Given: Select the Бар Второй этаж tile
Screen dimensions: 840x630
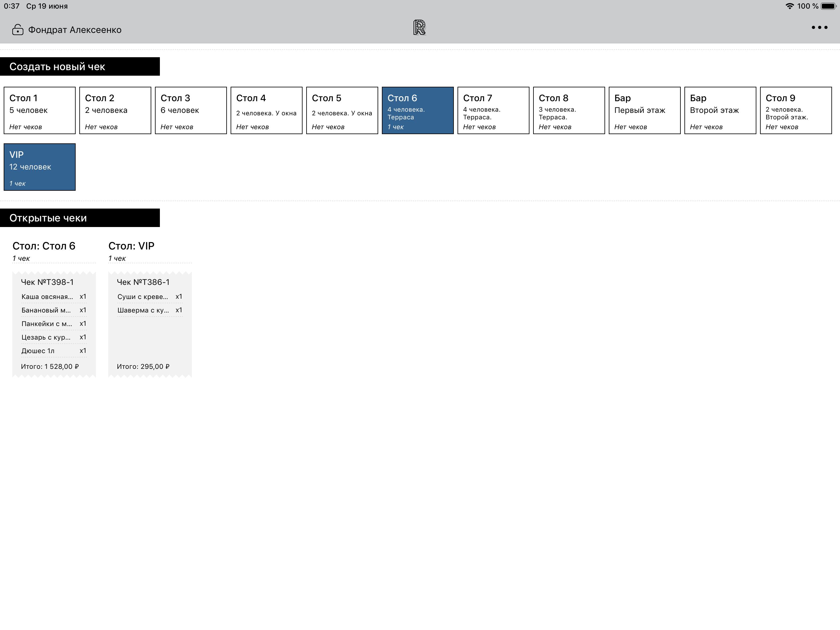Looking at the screenshot, I should point(719,110).
